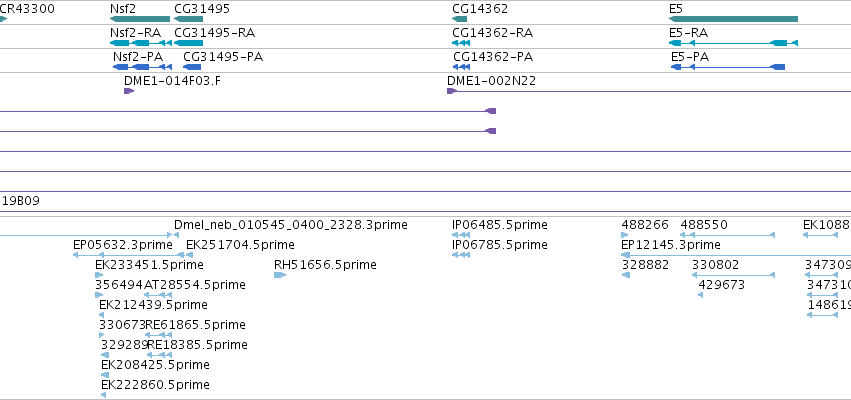The image size is (851, 400).
Task: Click the E5-RA transcript label
Action: tap(688, 33)
